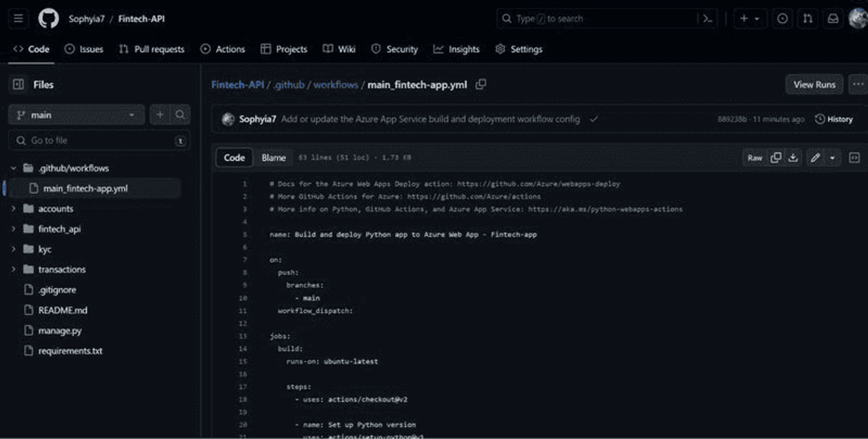
Task: Open the user avatar menu
Action: pyautogui.click(x=858, y=19)
